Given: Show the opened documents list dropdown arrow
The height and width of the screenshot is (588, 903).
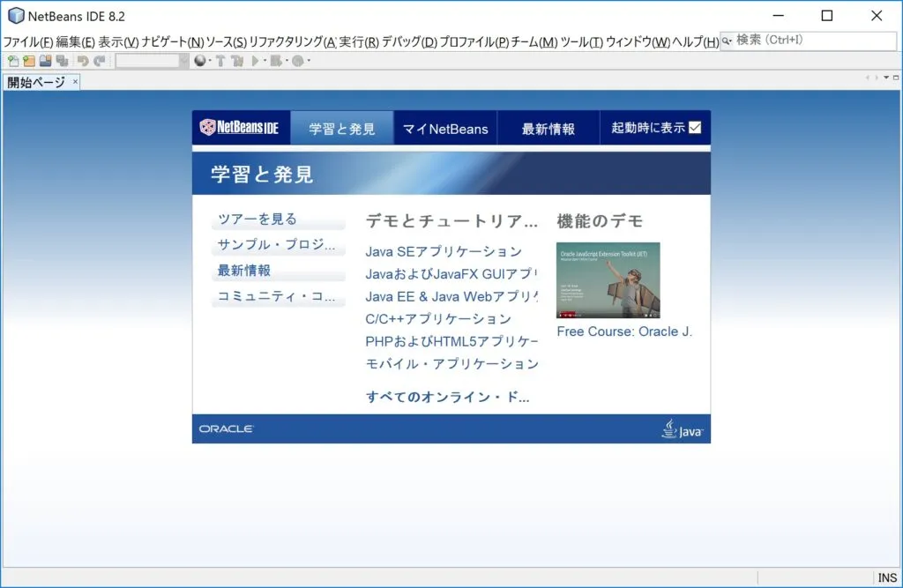Looking at the screenshot, I should [886, 78].
